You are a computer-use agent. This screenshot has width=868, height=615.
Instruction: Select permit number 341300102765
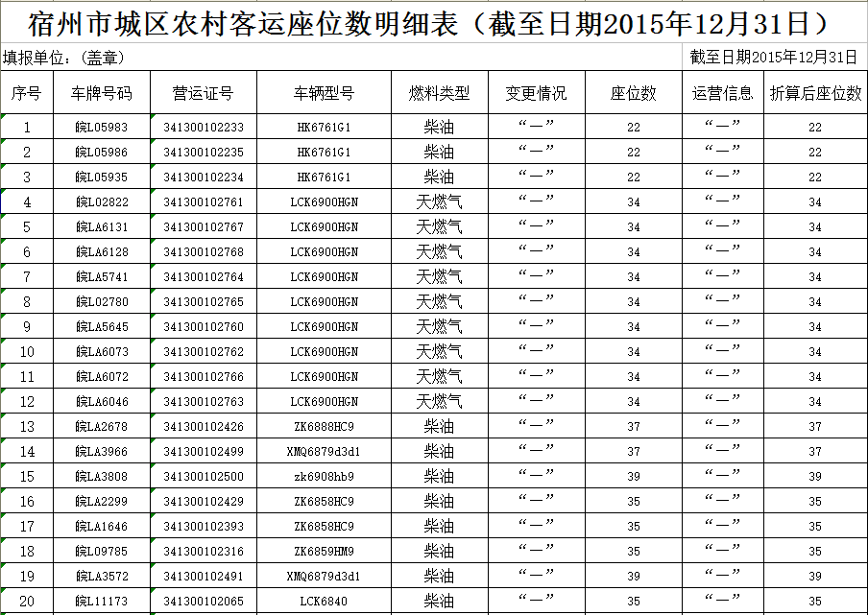[204, 301]
